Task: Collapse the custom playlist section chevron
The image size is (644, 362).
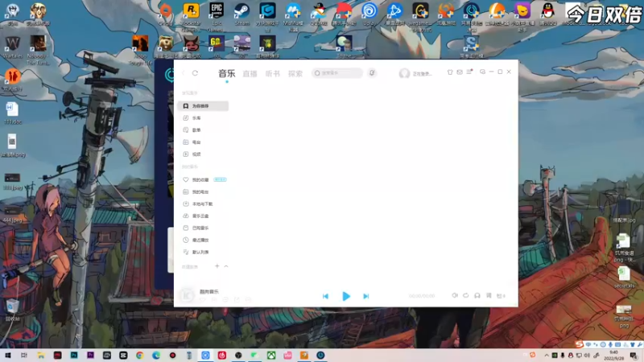Action: pos(226,266)
